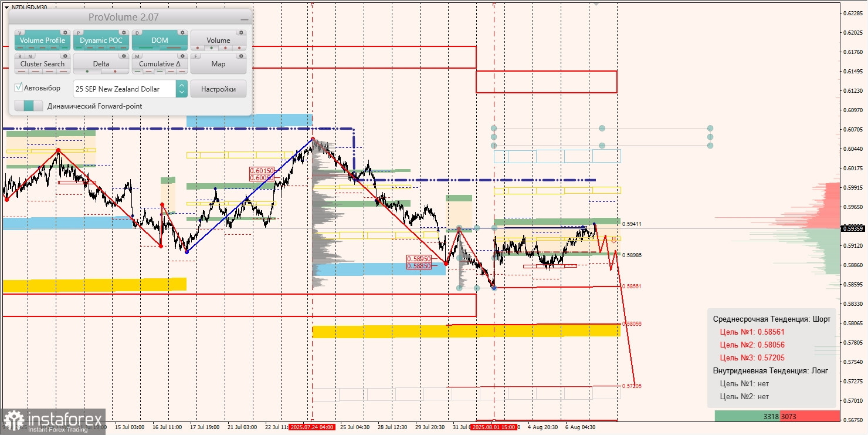Click the 0.58986 level label on chart
The height and width of the screenshot is (435, 868).
(632, 255)
